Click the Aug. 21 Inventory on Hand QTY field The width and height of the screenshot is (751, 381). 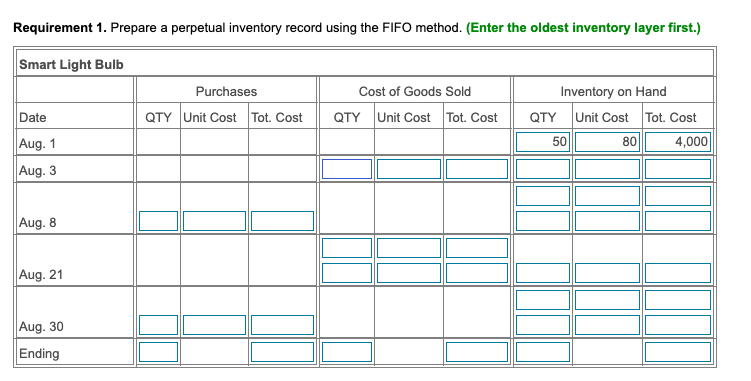543,273
